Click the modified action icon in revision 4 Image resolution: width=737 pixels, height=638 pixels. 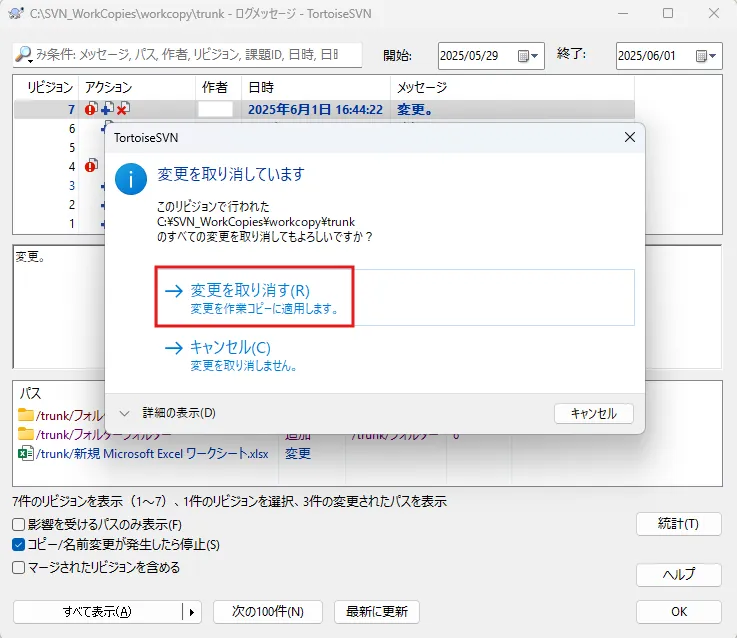click(91, 165)
